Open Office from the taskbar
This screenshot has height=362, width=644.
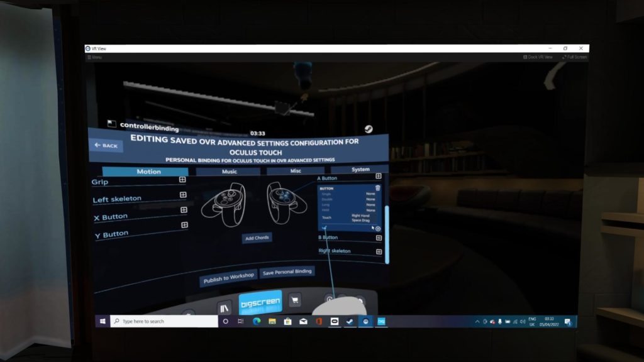click(319, 321)
